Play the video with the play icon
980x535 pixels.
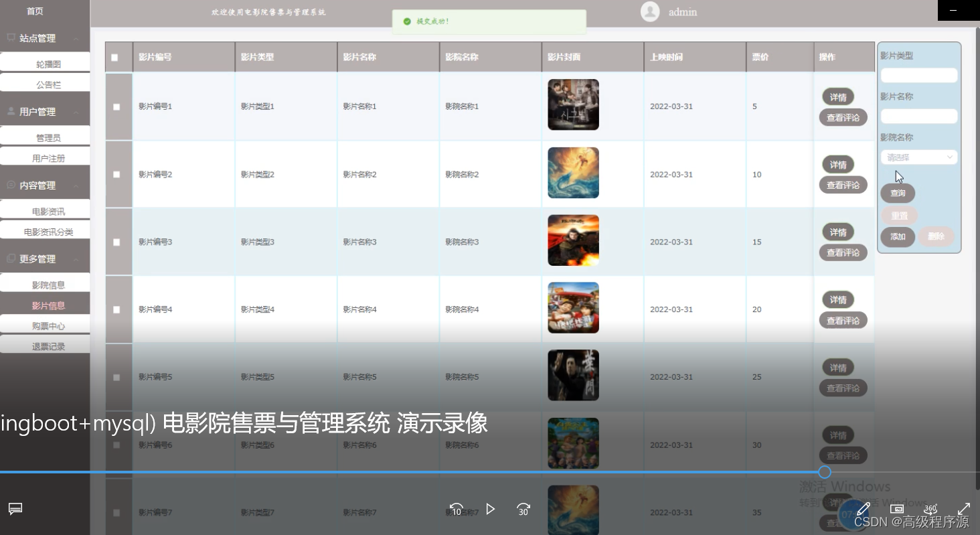[x=490, y=509]
